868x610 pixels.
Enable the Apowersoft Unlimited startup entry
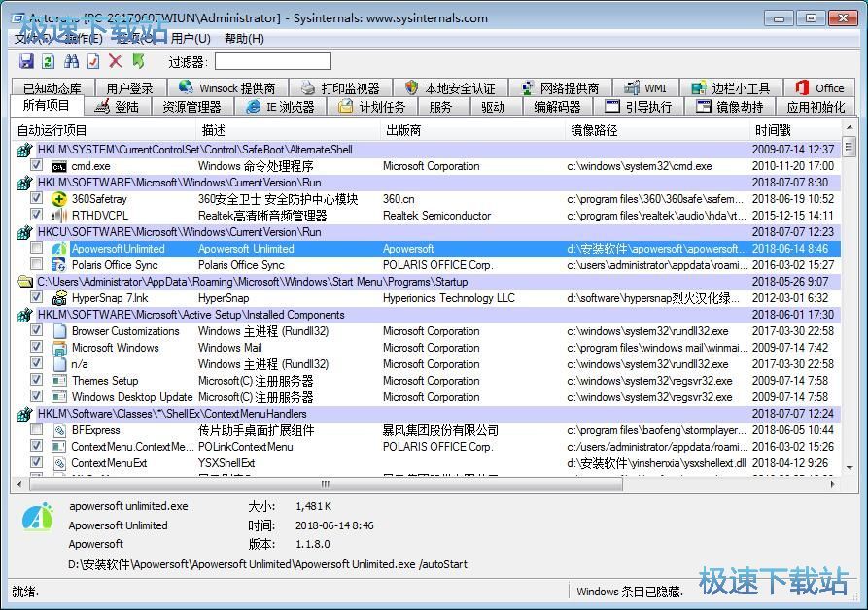37,248
